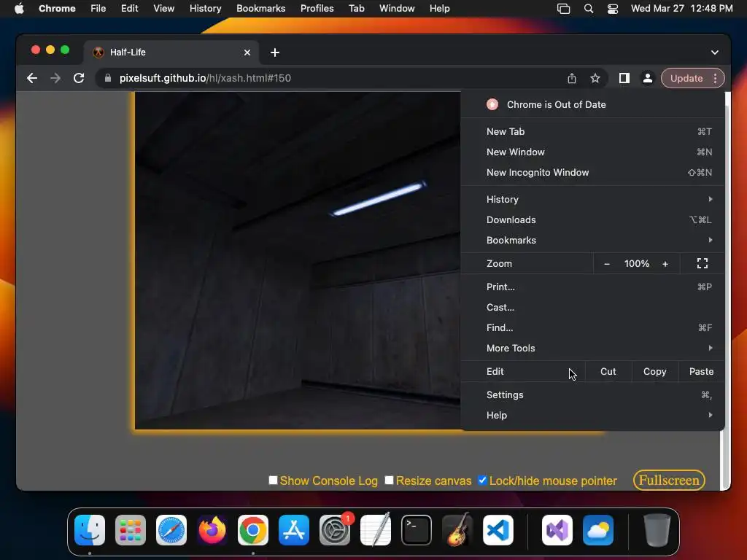This screenshot has width=747, height=560.
Task: Expand the History submenu
Action: coord(592,199)
